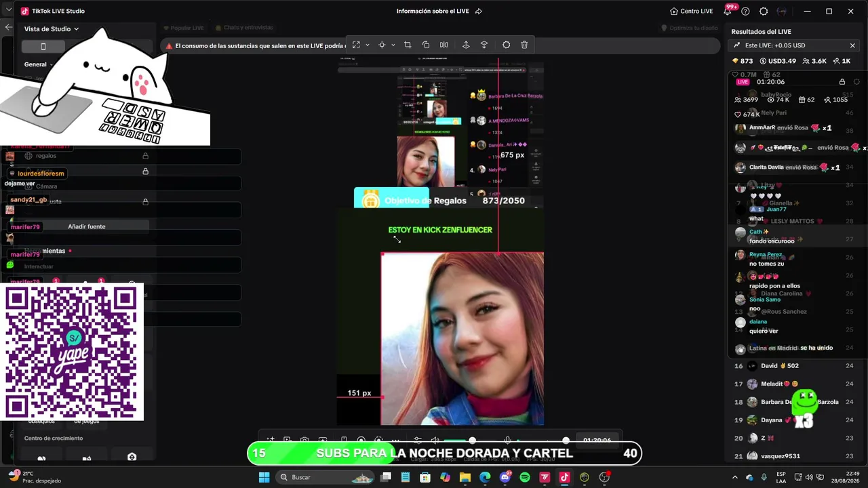Viewport: 868px width, 488px height.
Task: Open the dropdown arrow next to align tool
Action: click(393, 45)
